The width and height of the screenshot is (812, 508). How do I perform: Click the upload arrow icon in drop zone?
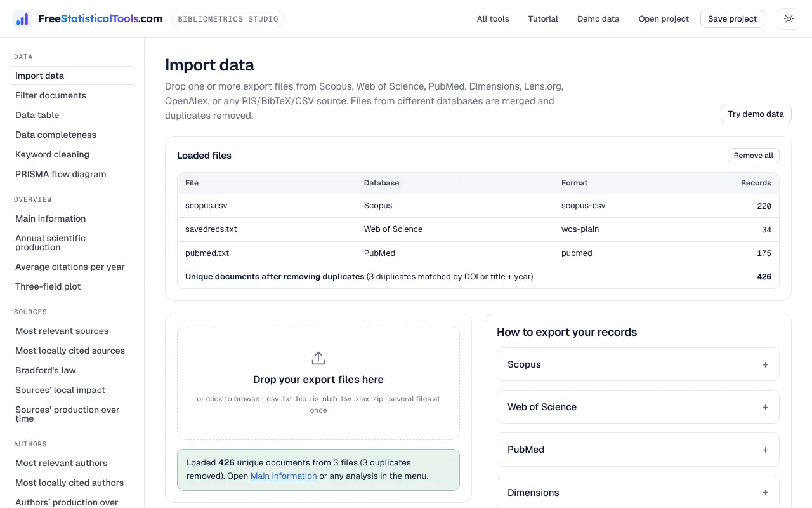point(318,358)
